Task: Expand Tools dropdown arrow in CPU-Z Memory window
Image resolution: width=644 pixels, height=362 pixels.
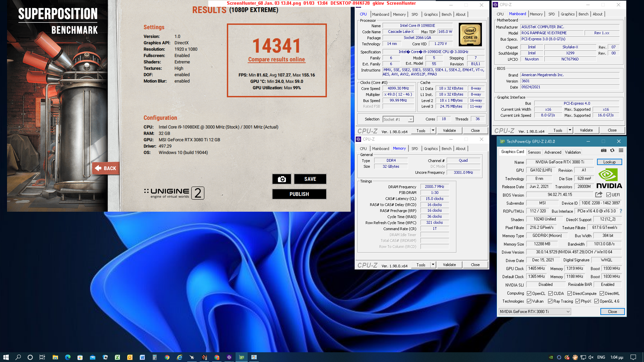Action: click(433, 264)
